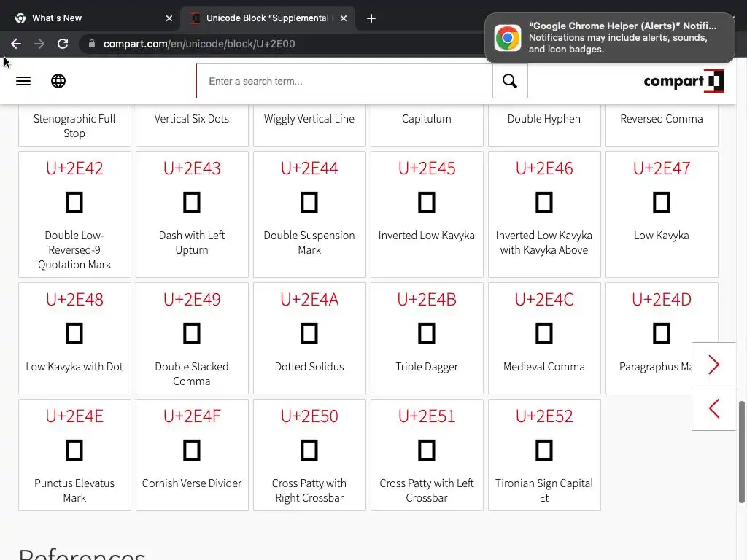Focus the search term input field
This screenshot has height=560, width=747.
click(x=344, y=81)
